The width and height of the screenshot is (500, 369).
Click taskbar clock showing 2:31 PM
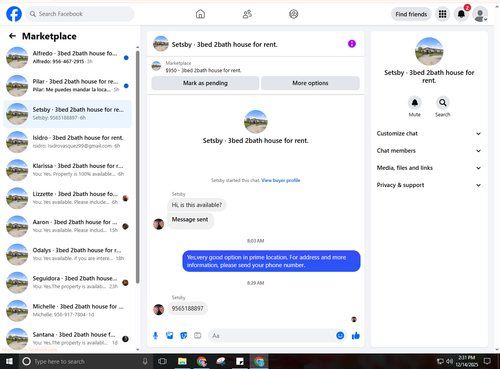(467, 361)
